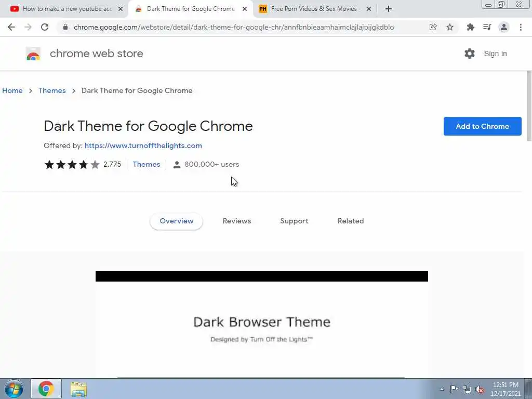Click the Themes category link beside rating
This screenshot has width=532, height=399.
click(146, 164)
